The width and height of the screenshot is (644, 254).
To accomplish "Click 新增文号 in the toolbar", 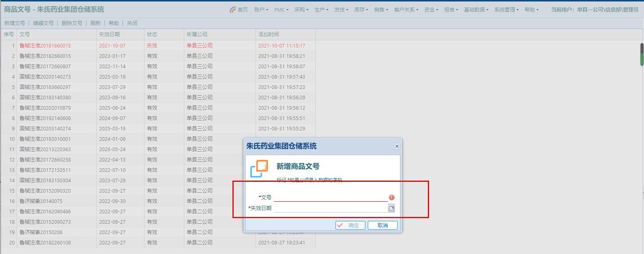I will (15, 23).
